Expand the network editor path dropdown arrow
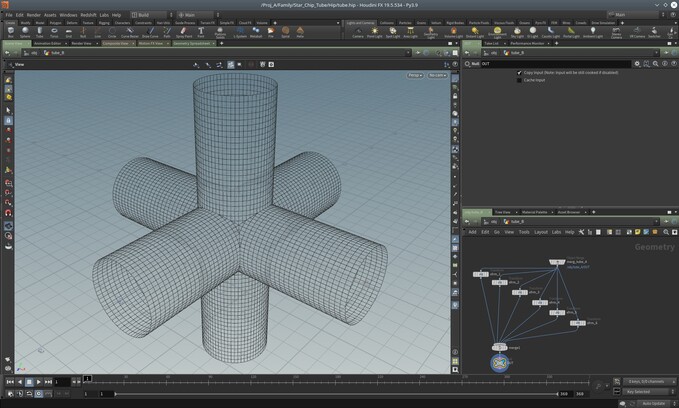 coord(656,221)
